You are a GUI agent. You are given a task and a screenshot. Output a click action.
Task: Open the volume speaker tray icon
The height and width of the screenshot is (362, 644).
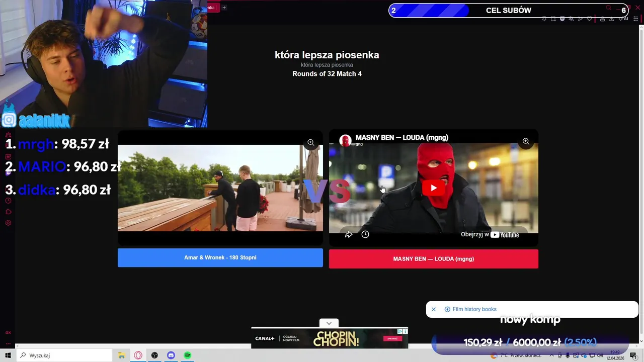click(x=600, y=355)
